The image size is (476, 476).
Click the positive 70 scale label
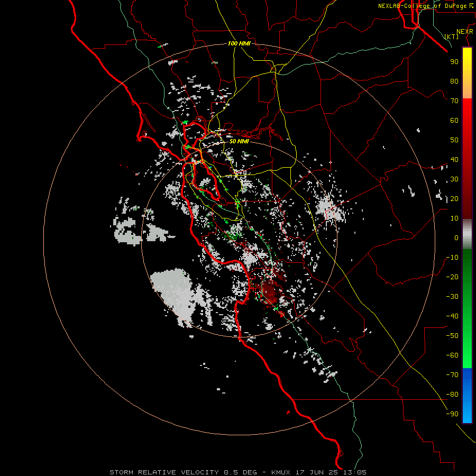(454, 101)
